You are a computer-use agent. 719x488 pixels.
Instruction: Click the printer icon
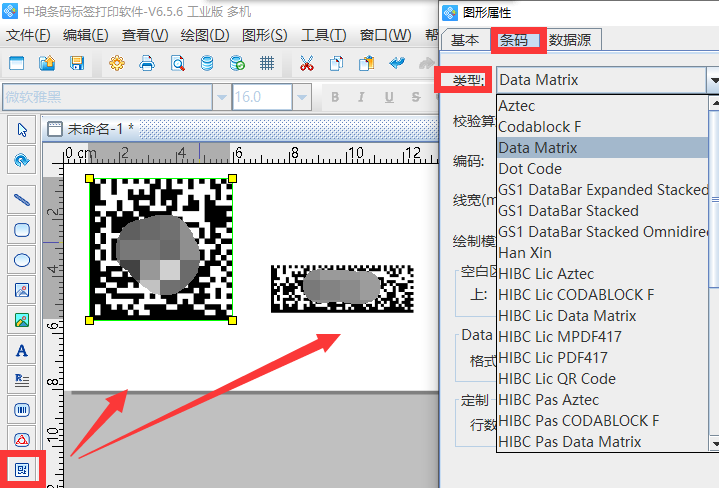click(147, 63)
